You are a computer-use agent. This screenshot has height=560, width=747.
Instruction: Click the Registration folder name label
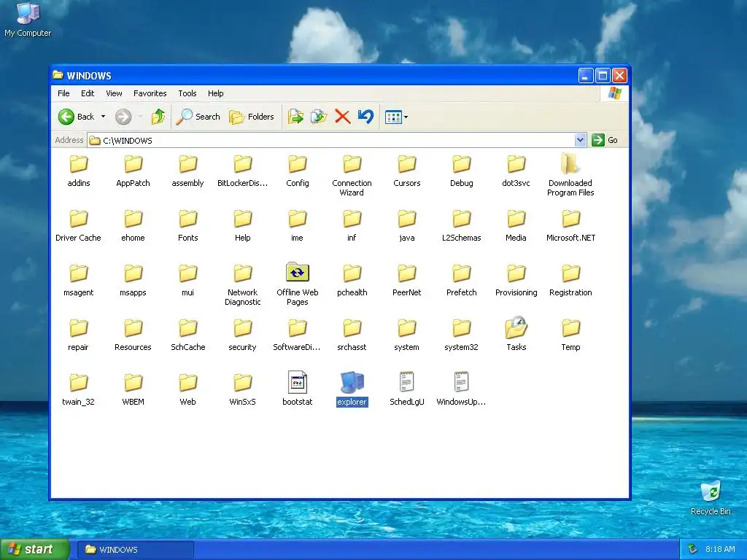point(570,292)
